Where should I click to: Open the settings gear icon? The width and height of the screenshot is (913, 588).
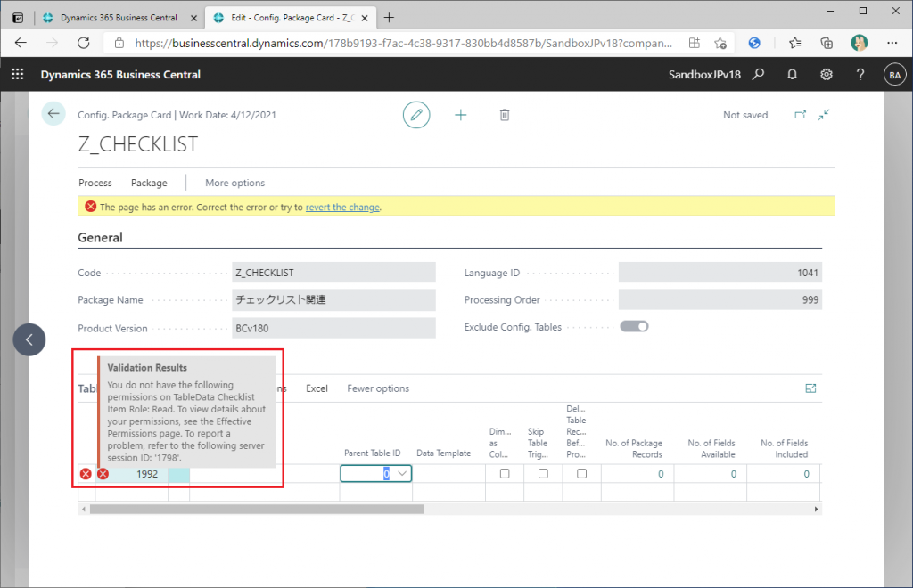[x=827, y=75]
